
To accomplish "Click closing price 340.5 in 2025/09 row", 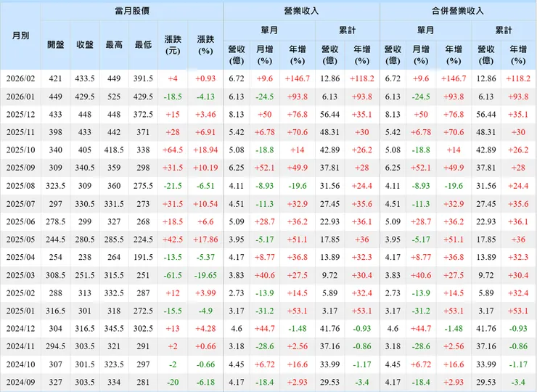I will pos(85,168).
